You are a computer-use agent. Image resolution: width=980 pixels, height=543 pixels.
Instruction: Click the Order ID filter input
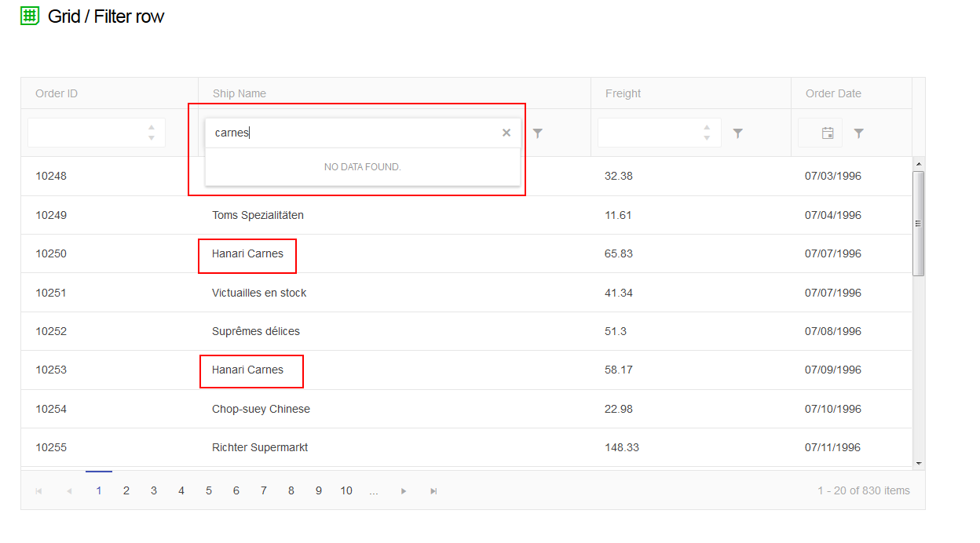coord(86,133)
